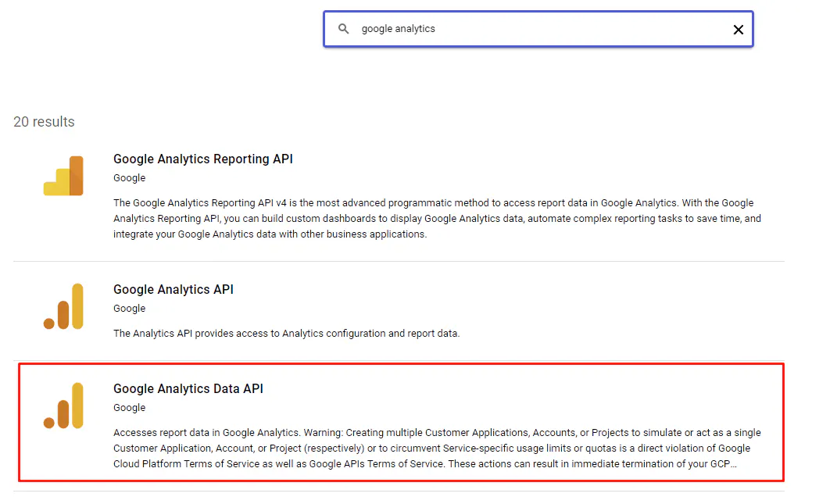
Task: Click 'Google' publisher under Reporting API
Action: click(x=130, y=178)
